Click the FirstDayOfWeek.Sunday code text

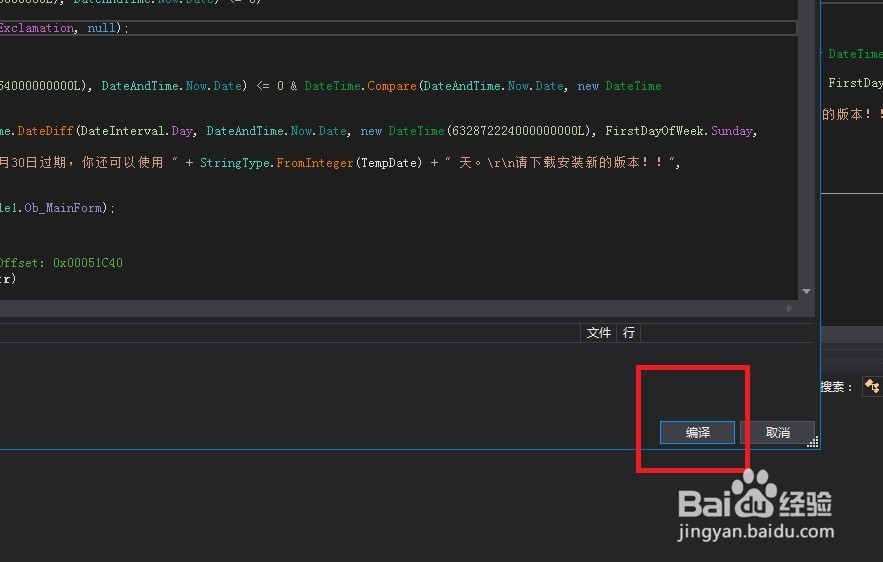click(679, 131)
